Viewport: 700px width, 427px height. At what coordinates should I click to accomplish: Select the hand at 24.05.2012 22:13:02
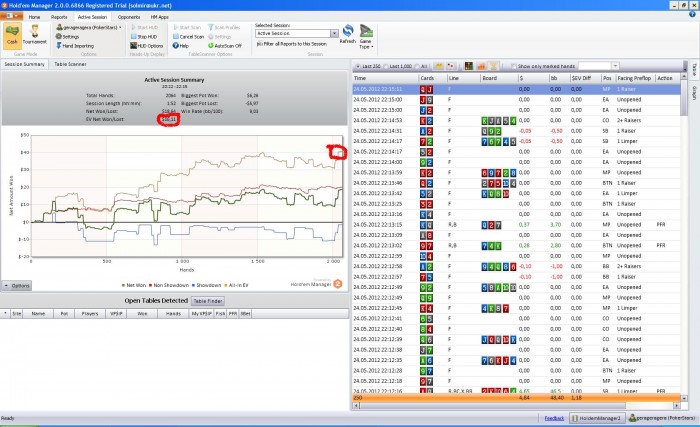tap(517, 246)
